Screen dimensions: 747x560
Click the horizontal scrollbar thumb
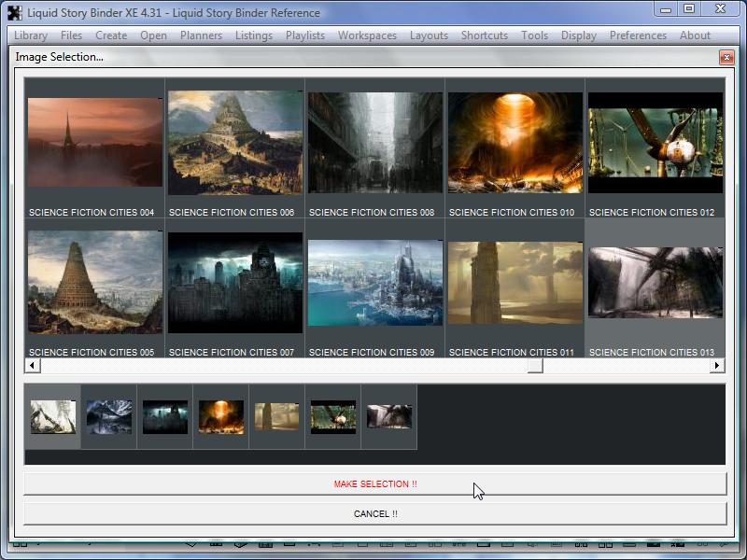pyautogui.click(x=535, y=366)
